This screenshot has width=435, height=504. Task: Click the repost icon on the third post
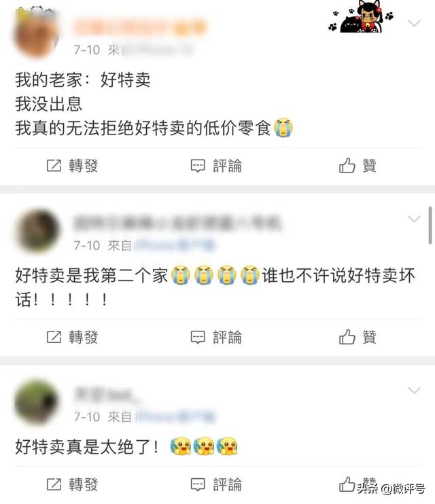tap(54, 484)
